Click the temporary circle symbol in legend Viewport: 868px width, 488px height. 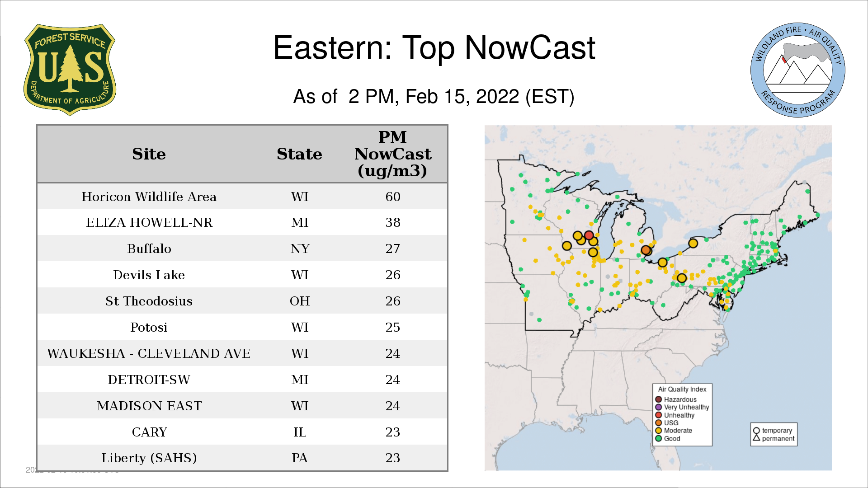tap(756, 431)
